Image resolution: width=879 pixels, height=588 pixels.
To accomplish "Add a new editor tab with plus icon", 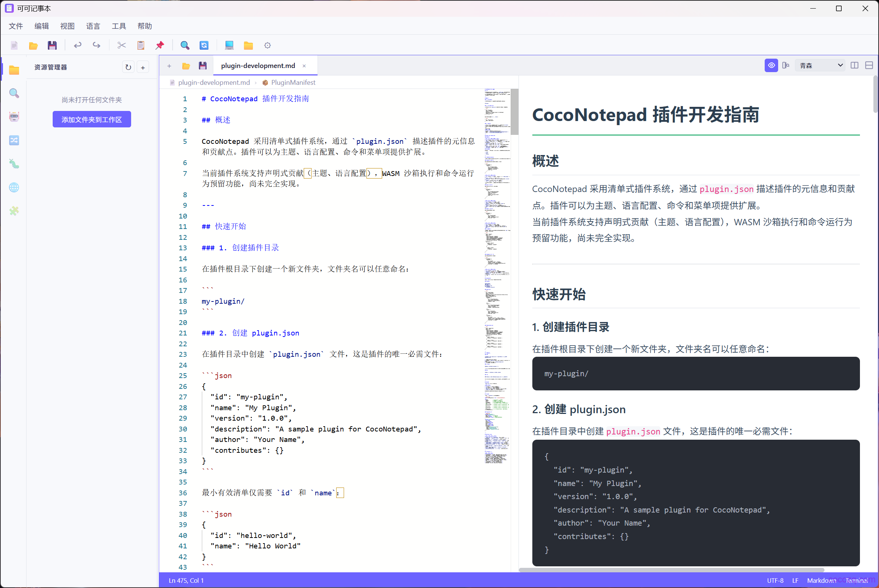I will tap(169, 66).
